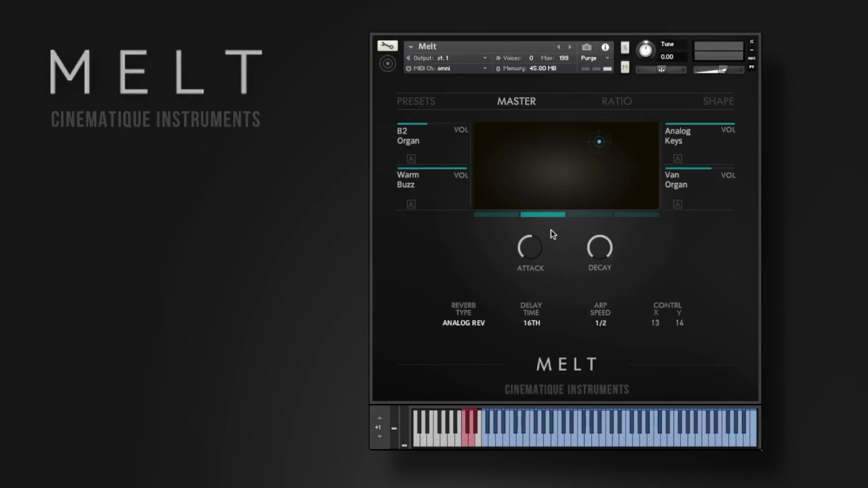Solo the Melt instrument

[x=625, y=48]
